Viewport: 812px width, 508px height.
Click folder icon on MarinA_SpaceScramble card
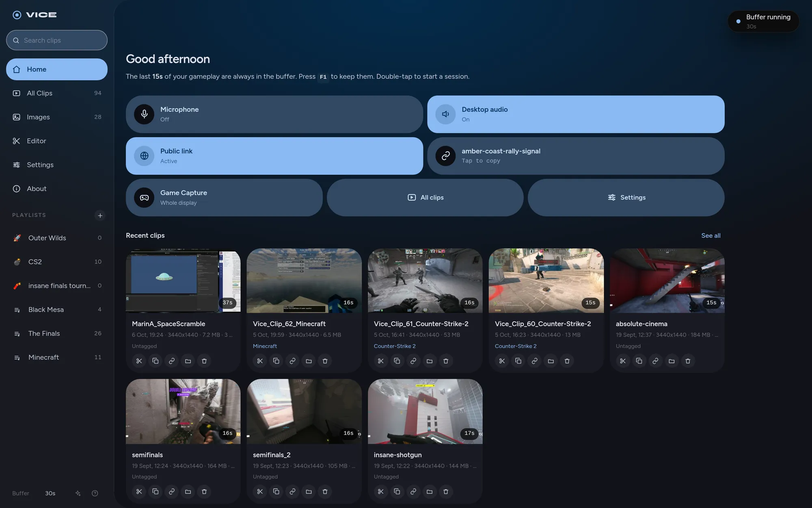(x=188, y=361)
